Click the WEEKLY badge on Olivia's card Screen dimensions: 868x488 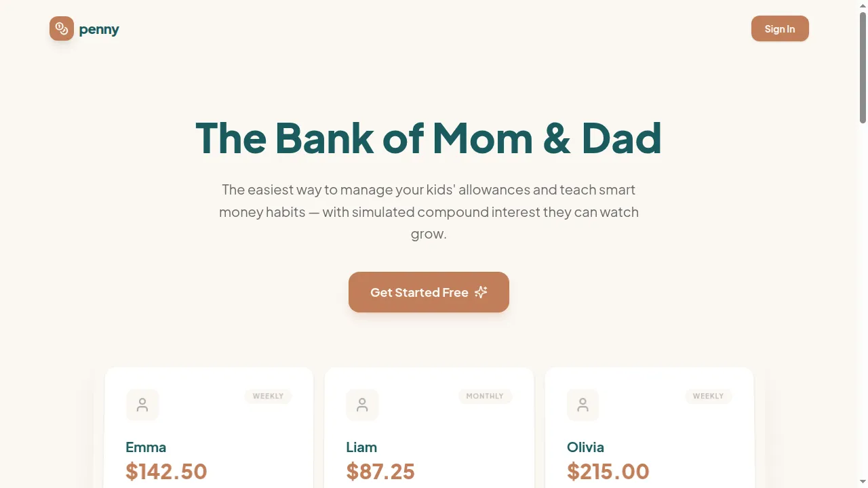click(708, 396)
